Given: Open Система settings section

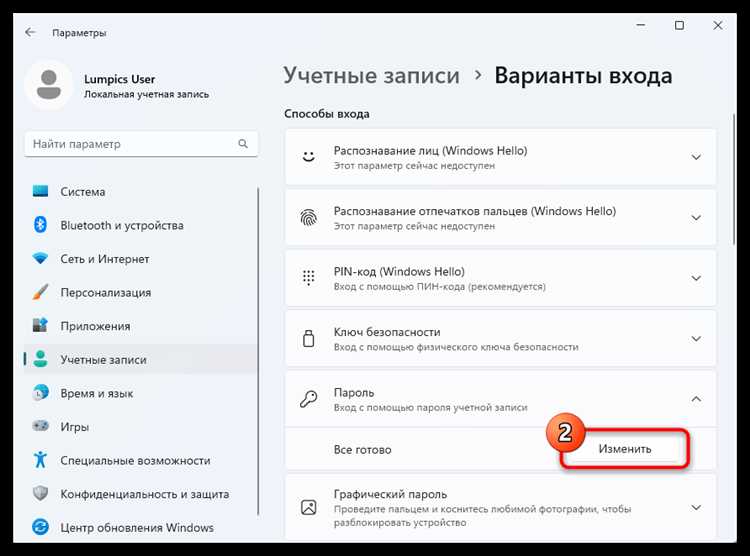Looking at the screenshot, I should click(x=141, y=192).
